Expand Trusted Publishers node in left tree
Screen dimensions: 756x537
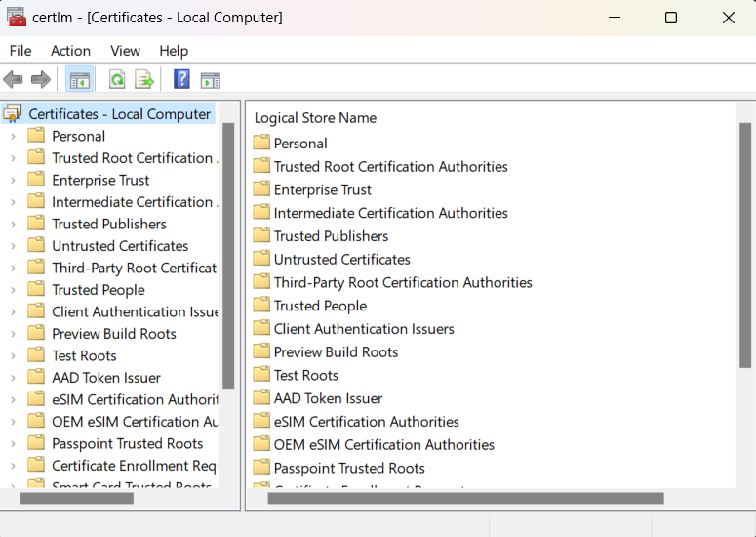tap(13, 225)
